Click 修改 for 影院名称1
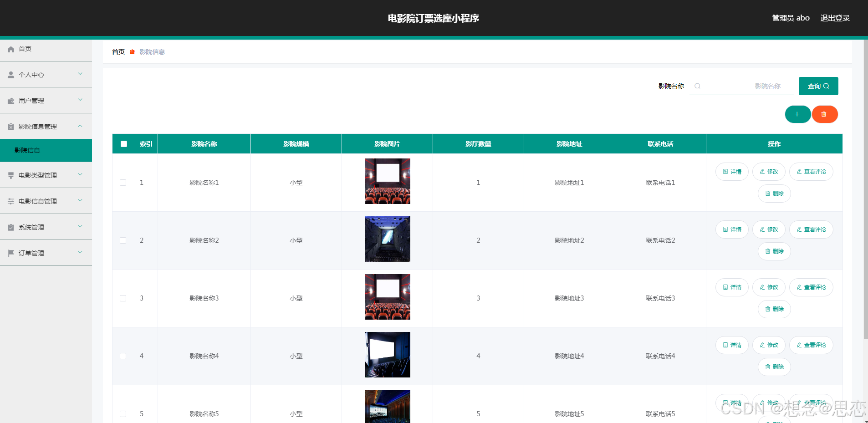This screenshot has width=868, height=423. [x=769, y=172]
